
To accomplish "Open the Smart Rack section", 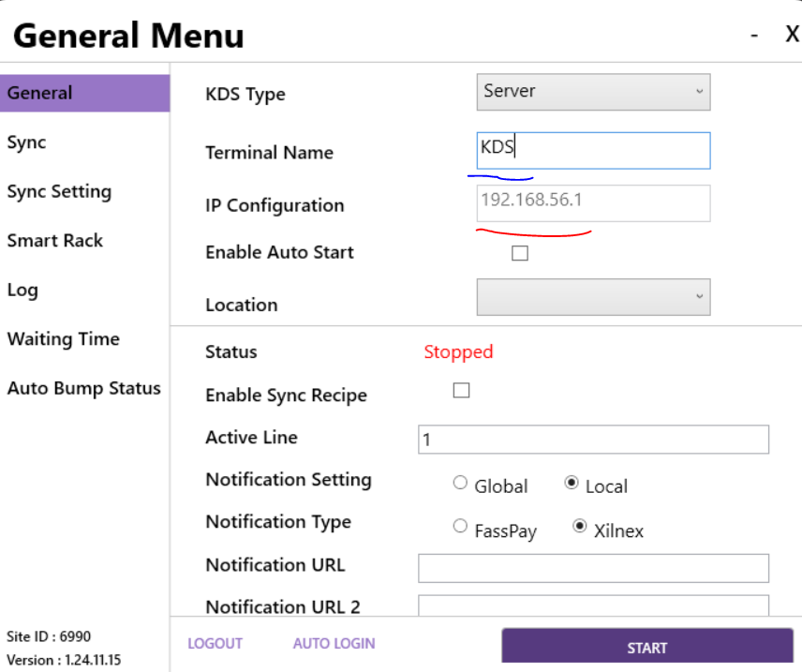I will pos(54,241).
